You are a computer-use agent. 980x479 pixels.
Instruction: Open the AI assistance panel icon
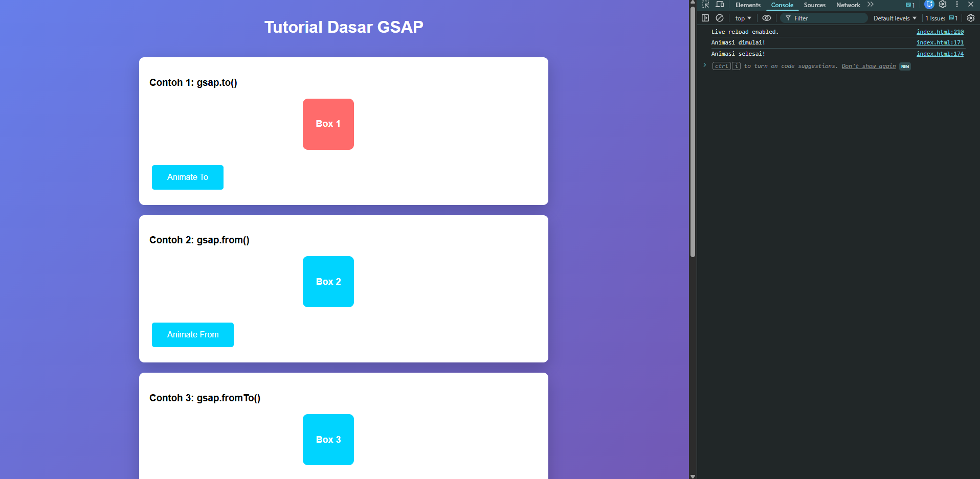click(x=929, y=5)
